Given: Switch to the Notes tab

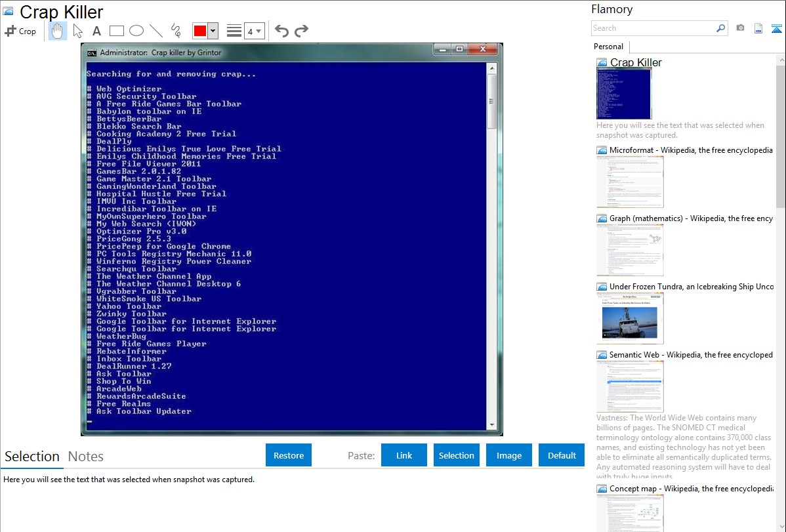Looking at the screenshot, I should point(86,457).
